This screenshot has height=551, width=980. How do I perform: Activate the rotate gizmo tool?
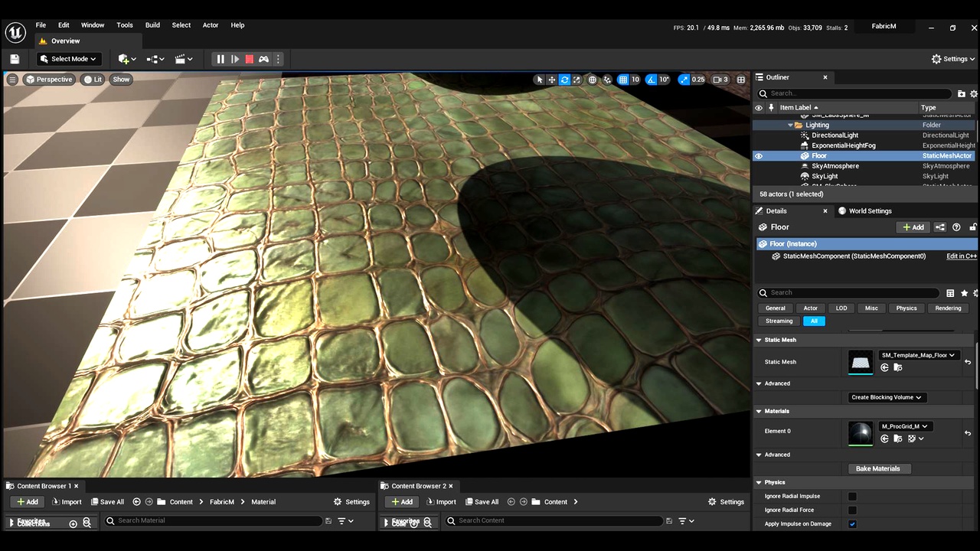[565, 80]
